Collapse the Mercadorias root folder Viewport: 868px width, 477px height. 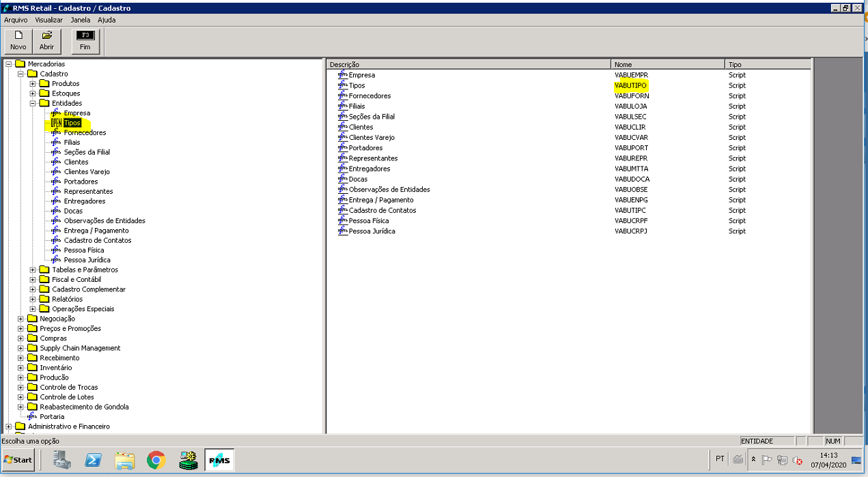(x=8, y=64)
